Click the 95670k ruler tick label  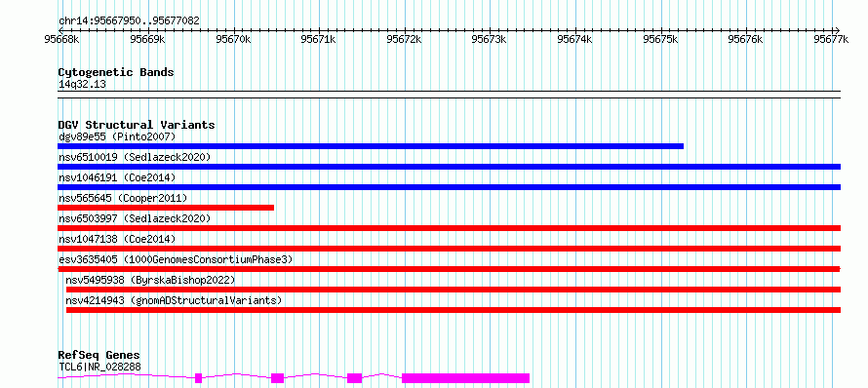click(234, 39)
